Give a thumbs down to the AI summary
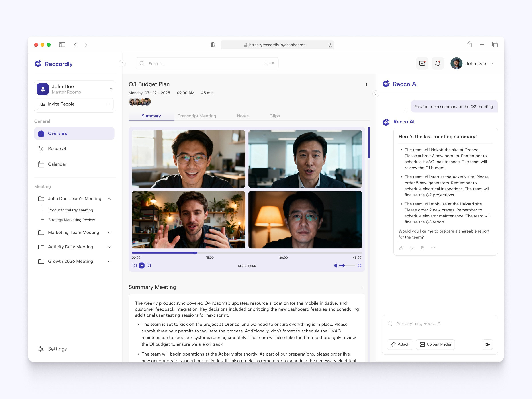Viewport: 532px width, 399px height. click(x=411, y=248)
